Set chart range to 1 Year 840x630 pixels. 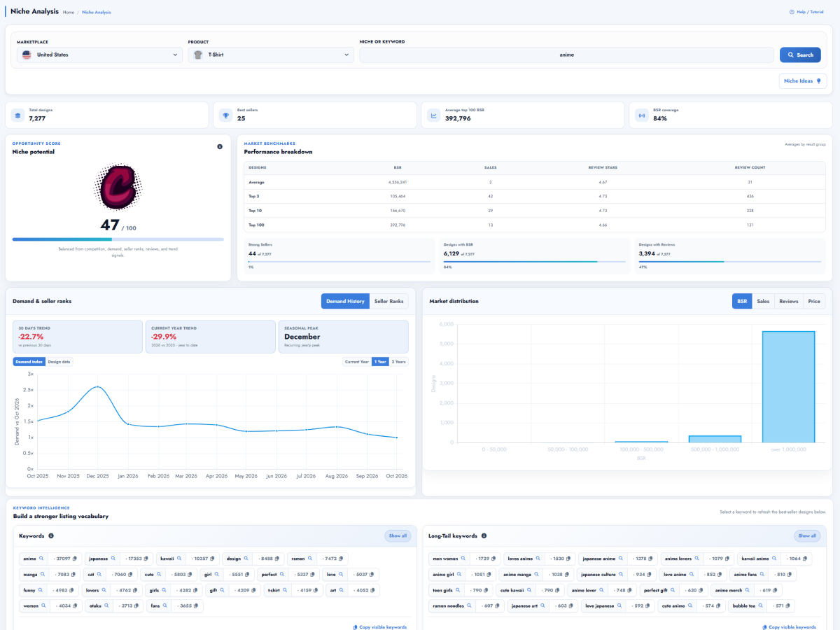coord(380,362)
